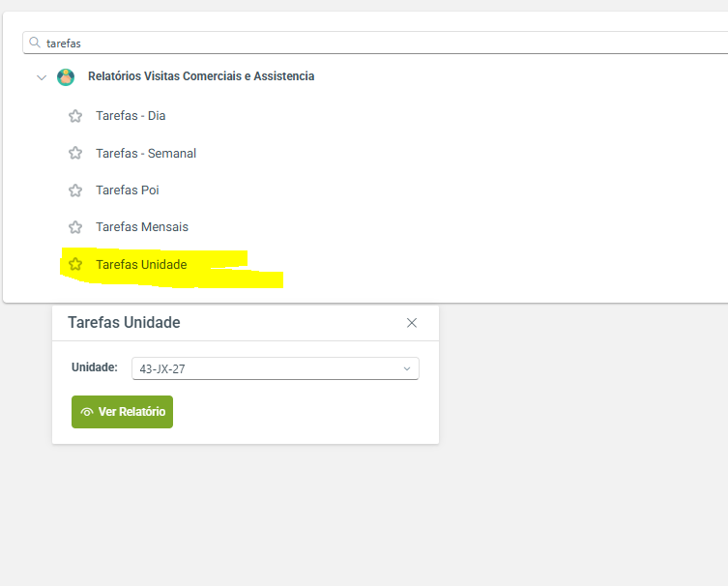Click the star beside highlighted Tarefas Unidade
This screenshot has width=728, height=586.
point(75,264)
